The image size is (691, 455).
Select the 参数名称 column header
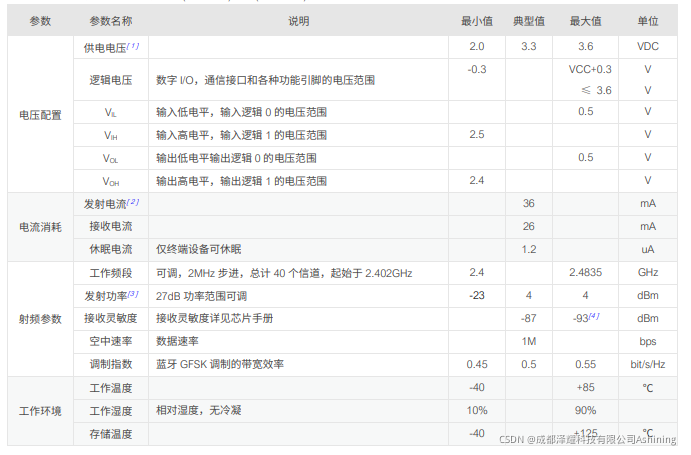(x=111, y=21)
